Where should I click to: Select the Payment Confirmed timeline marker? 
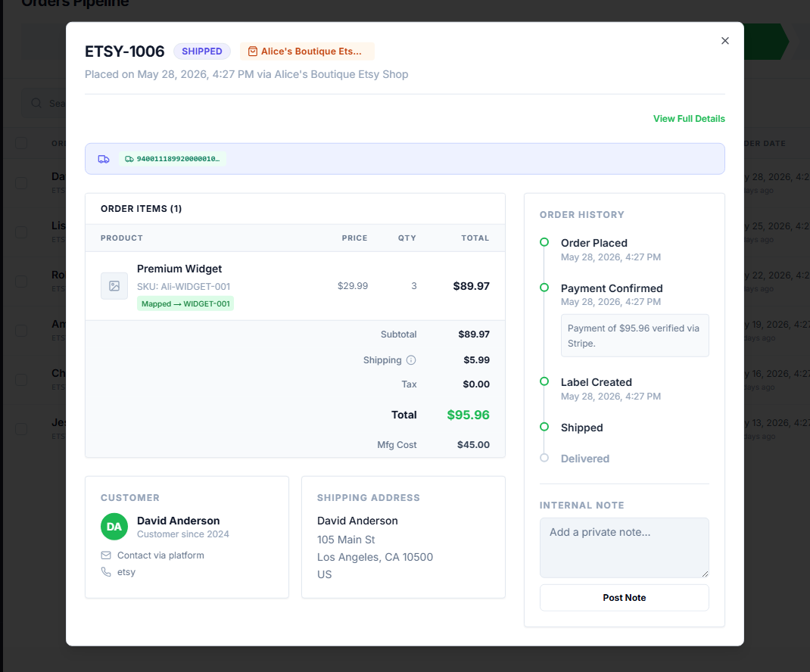[544, 288]
